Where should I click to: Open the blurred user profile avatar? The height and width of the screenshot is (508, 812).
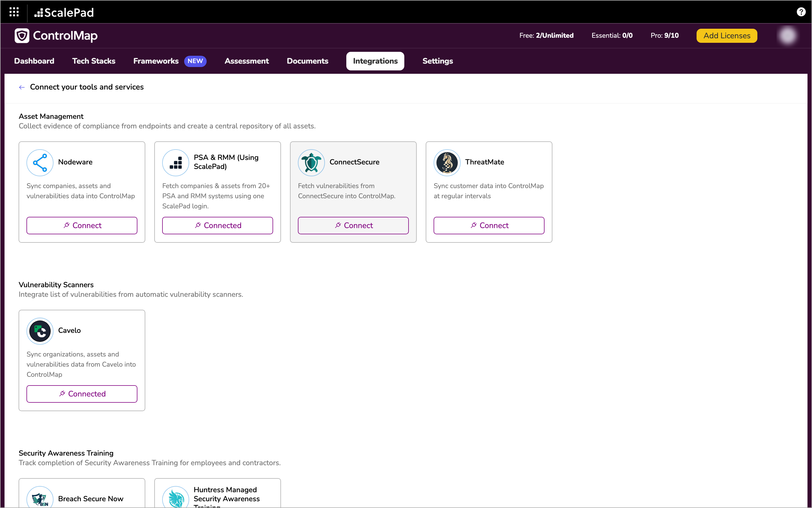(x=788, y=35)
